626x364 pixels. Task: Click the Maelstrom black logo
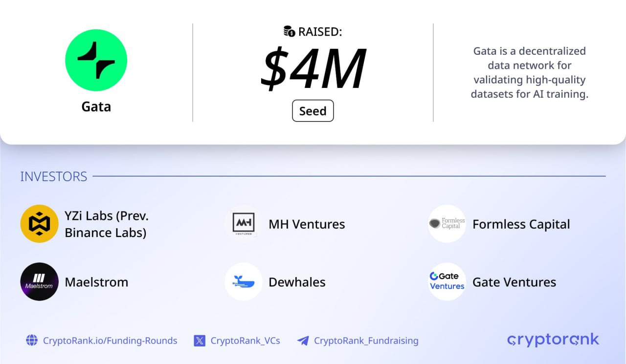(x=39, y=281)
